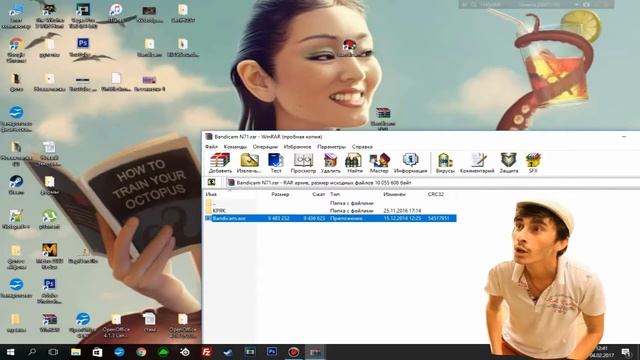This screenshot has width=640, height=360.
Task: Switch to Bandicam recorder on the taskbar
Action: point(293,352)
